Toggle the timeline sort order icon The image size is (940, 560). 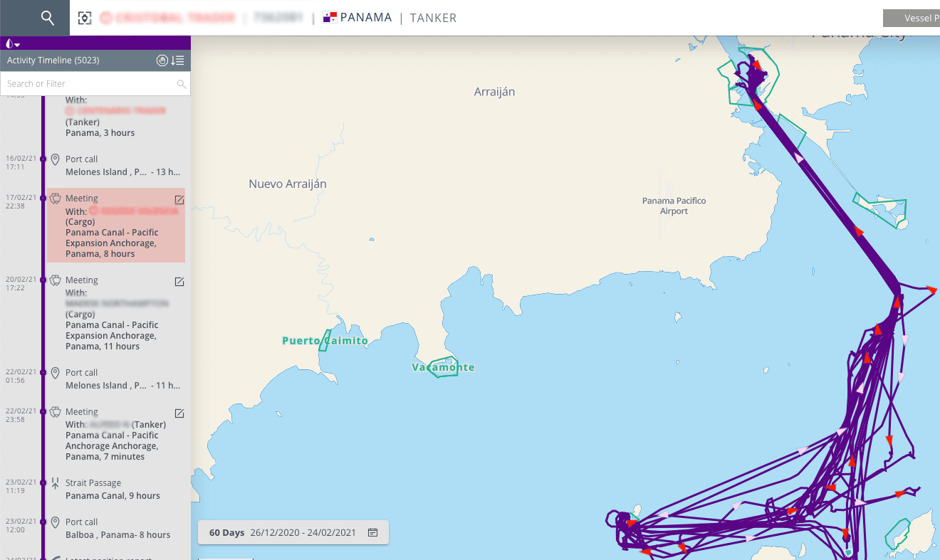tap(178, 60)
